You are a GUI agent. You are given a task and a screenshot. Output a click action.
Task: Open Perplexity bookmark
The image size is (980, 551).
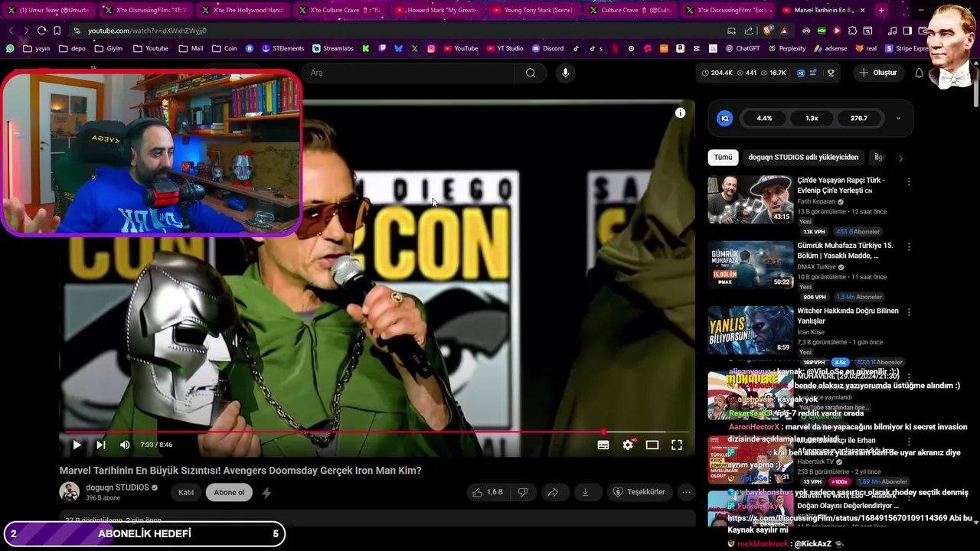[x=786, y=48]
